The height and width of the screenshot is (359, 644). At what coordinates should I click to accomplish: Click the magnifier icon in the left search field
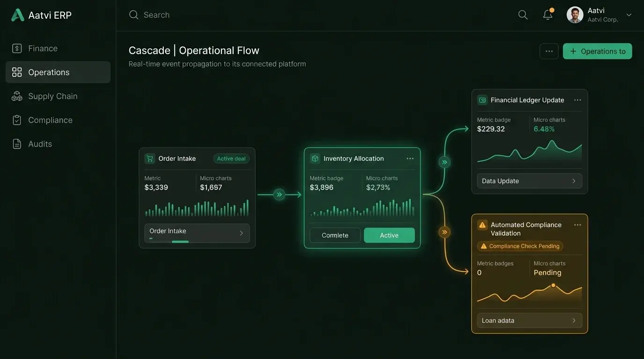(134, 15)
